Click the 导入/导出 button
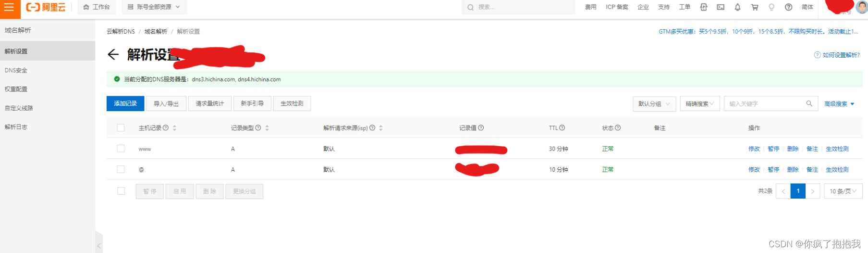Image resolution: width=868 pixels, height=253 pixels. 166,103
